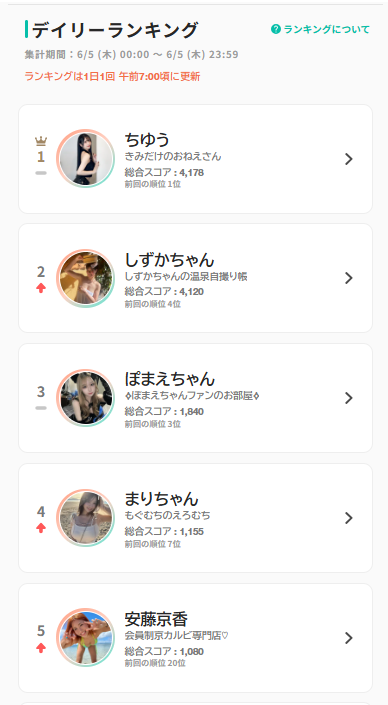Open ちゆう's profile via chevron arrow
388x705 pixels.
coord(348,159)
